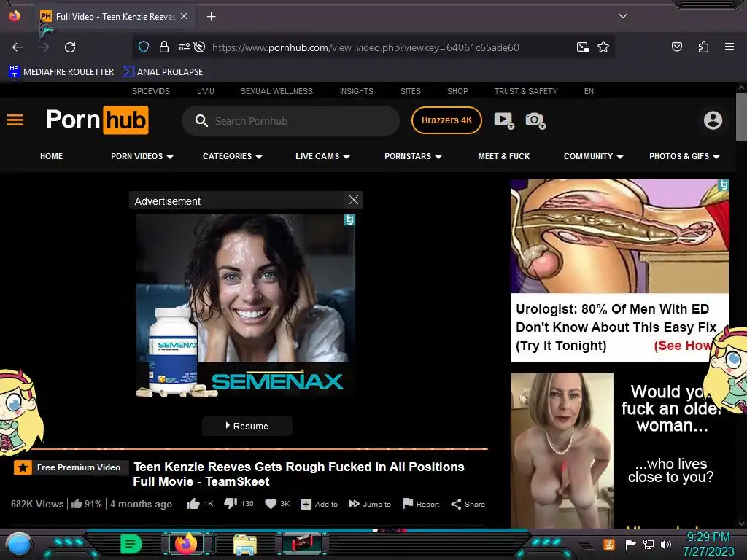Screen dimensions: 747x560
Task: Open the INSIGHTS link
Action: point(356,91)
